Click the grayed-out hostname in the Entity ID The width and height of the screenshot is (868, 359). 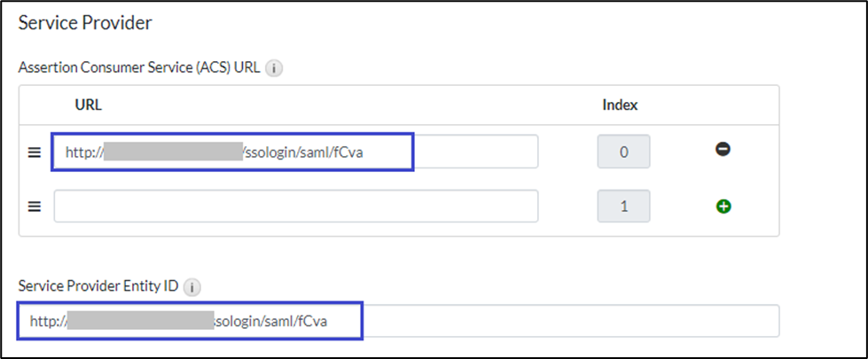pos(142,321)
